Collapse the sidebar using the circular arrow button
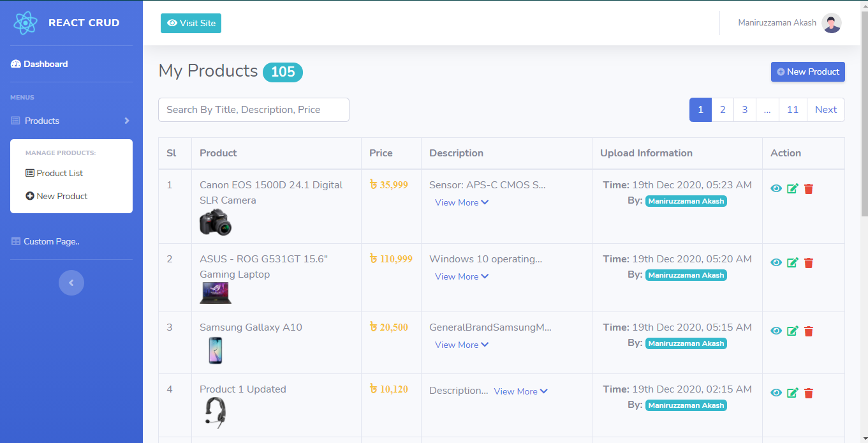The height and width of the screenshot is (443, 868). 71,283
